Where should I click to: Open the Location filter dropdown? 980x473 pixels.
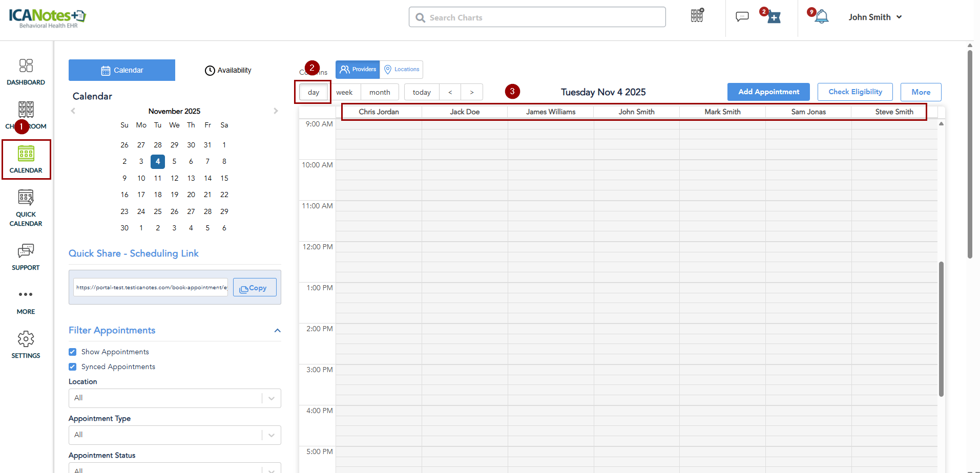(174, 398)
